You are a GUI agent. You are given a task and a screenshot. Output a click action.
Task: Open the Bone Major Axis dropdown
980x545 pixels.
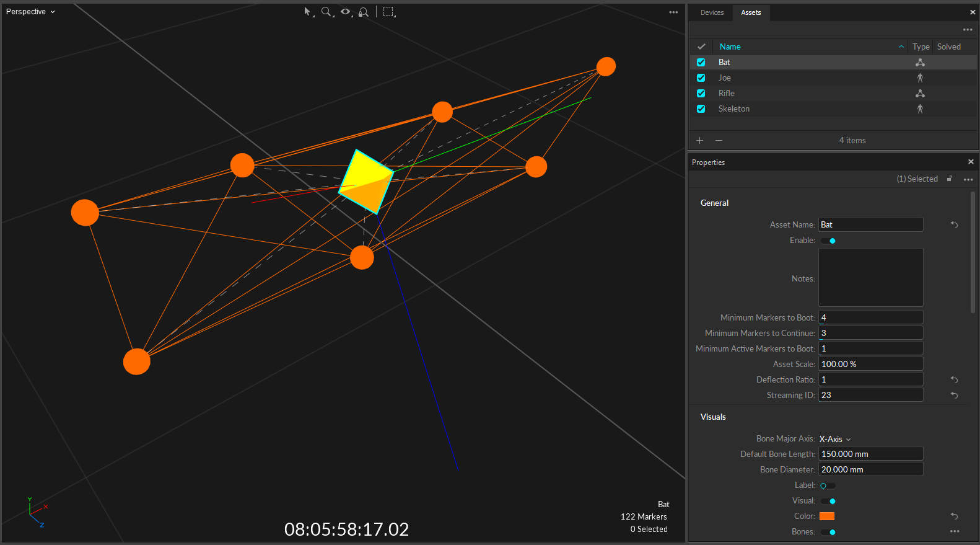coord(835,439)
